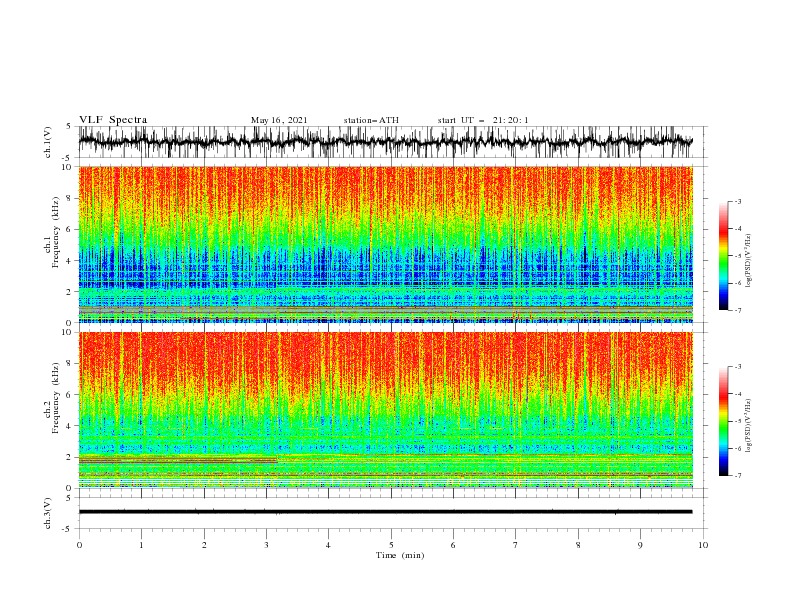Click the ch.1 "Frequency (kHz)" axis label
The width and height of the screenshot is (792, 612).
tap(56, 232)
